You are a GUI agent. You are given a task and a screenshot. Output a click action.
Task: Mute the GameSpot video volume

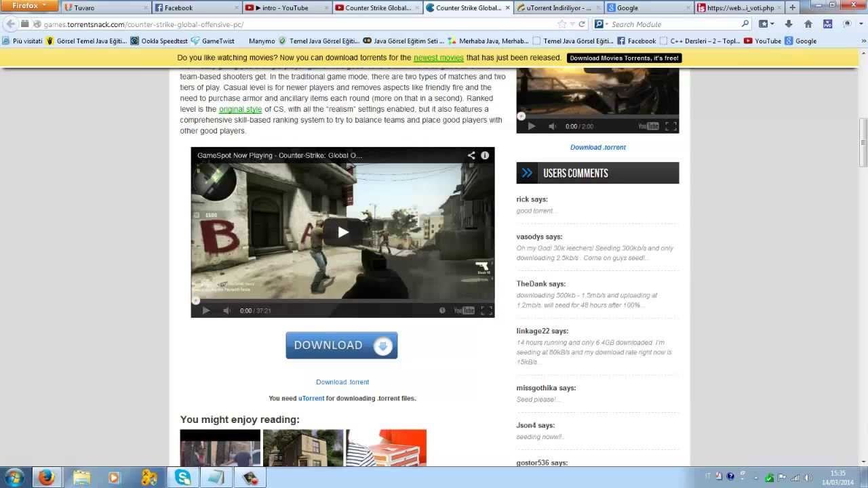click(x=227, y=310)
